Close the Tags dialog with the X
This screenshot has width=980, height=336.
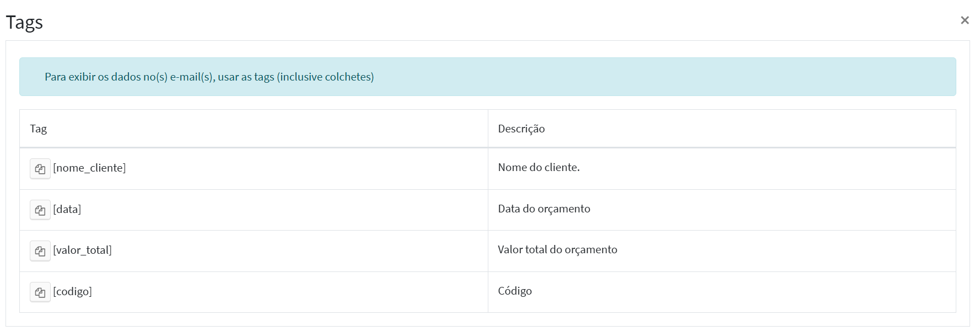(965, 20)
